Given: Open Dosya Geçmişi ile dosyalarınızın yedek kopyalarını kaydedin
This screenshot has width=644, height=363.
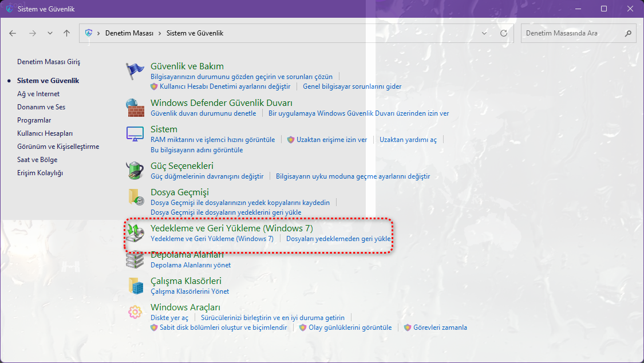Looking at the screenshot, I should coord(240,203).
